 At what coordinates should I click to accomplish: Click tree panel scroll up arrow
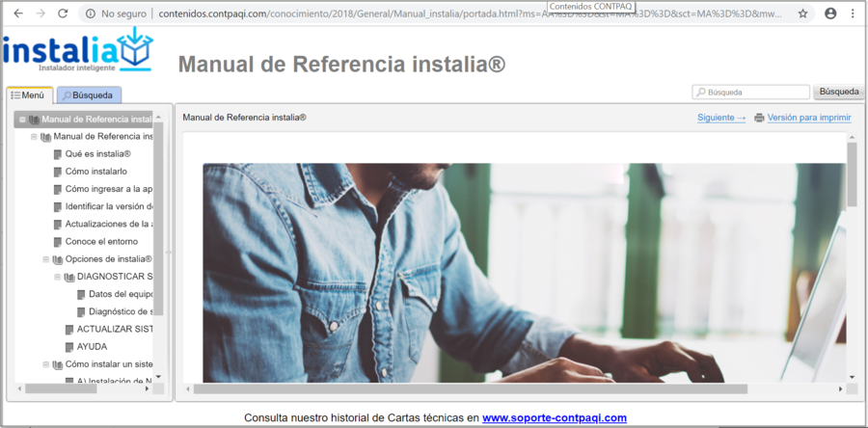point(158,117)
